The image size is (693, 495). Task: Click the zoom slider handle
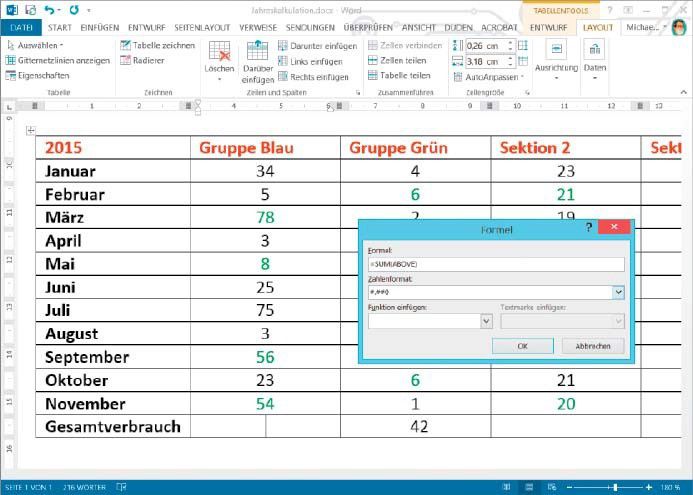coord(615,487)
